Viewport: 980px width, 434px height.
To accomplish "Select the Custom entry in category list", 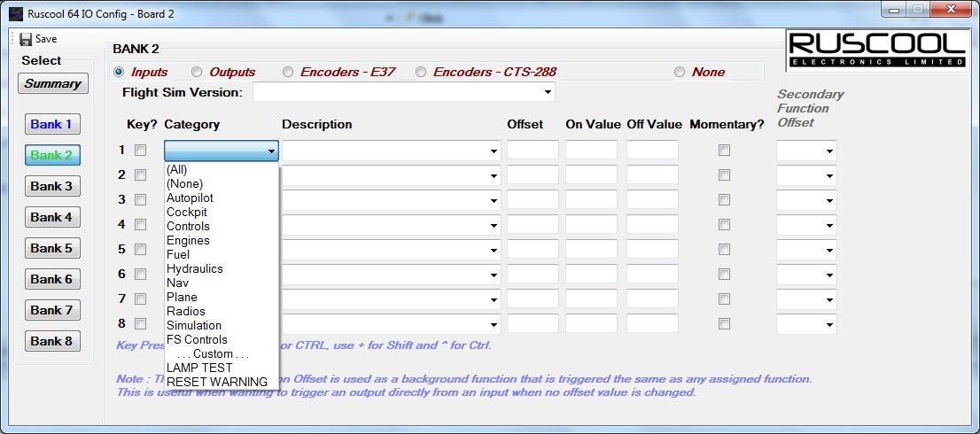I will 222,354.
